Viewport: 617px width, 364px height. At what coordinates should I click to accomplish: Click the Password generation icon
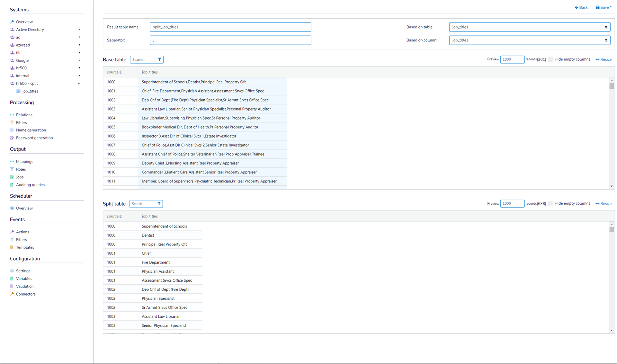click(x=12, y=138)
